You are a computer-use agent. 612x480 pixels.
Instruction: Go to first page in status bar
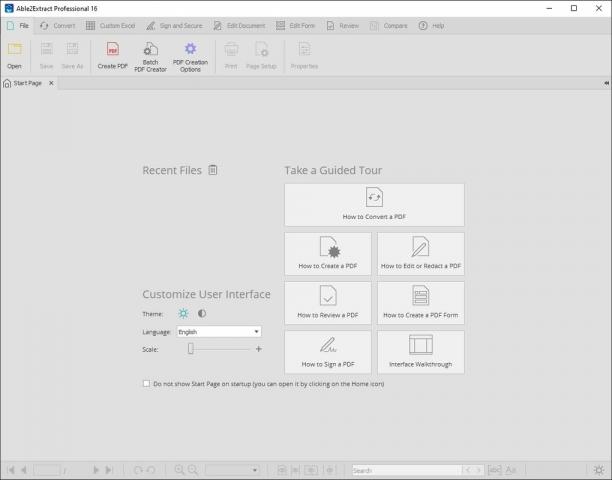11,470
